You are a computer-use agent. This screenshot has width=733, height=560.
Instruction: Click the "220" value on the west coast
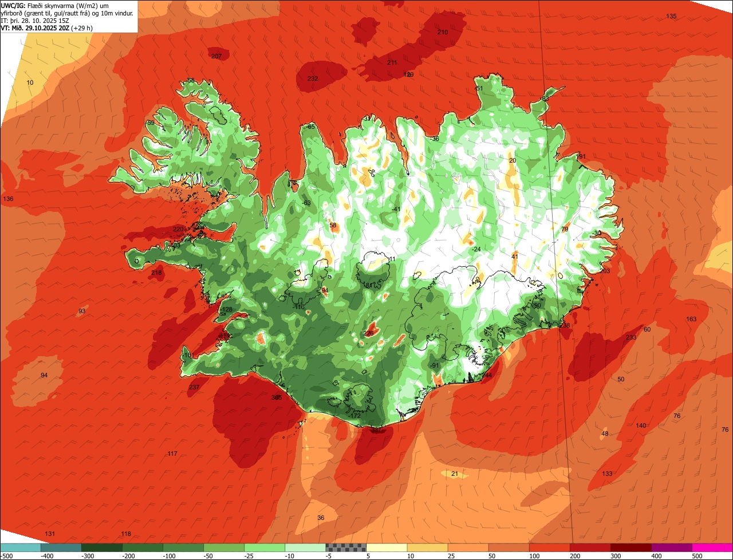pos(178,229)
